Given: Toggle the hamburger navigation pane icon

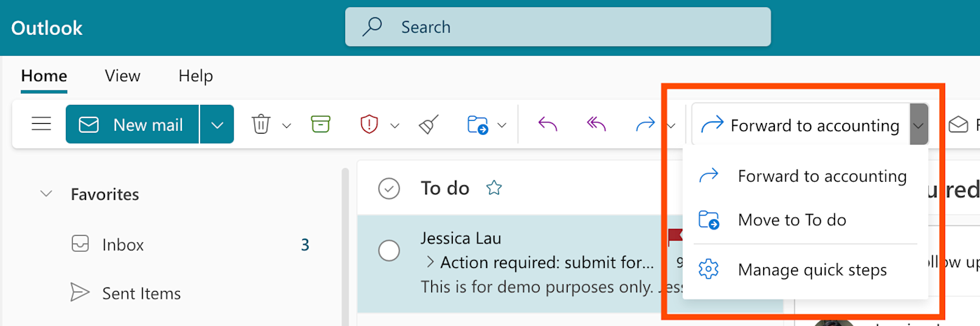Looking at the screenshot, I should tap(41, 125).
